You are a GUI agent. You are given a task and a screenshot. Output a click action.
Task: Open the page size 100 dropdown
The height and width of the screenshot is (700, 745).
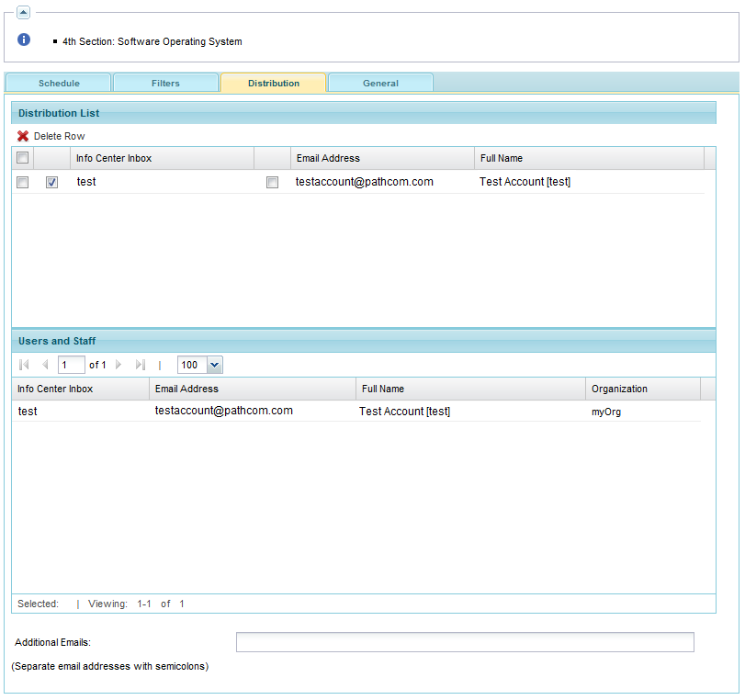click(214, 365)
